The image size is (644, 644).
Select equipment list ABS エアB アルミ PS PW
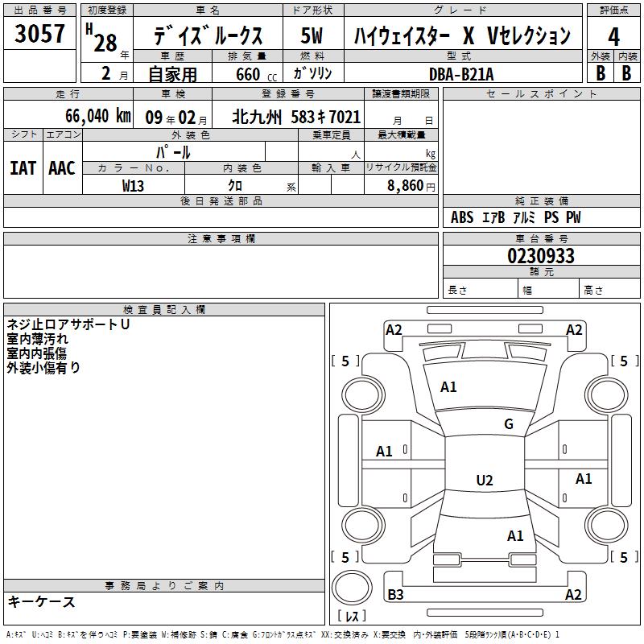coord(515,217)
